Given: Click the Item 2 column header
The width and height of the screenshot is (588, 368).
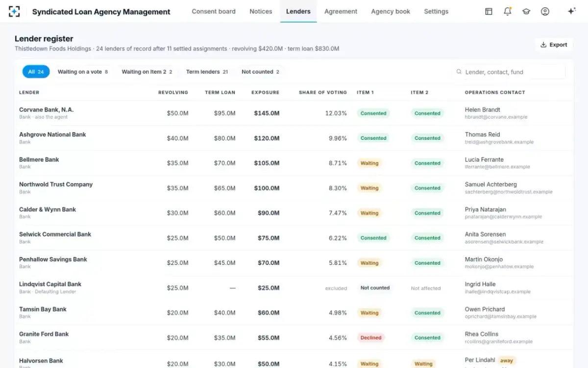Looking at the screenshot, I should [419, 92].
